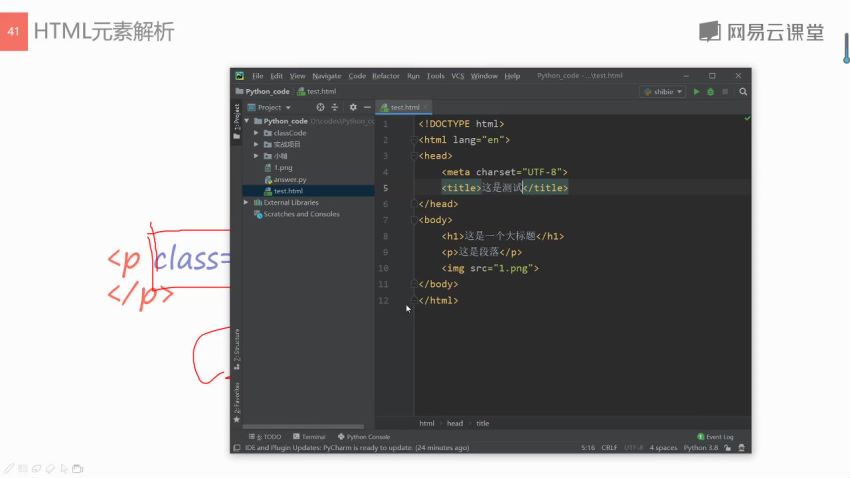Viewport: 850px width, 478px height.
Task: Click the read-only lock icon in status bar
Action: (727, 448)
